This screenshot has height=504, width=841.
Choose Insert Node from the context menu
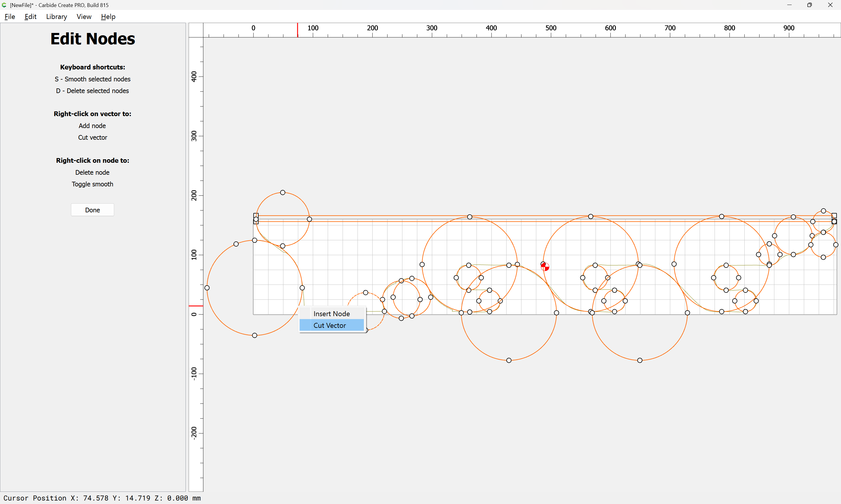tap(331, 314)
